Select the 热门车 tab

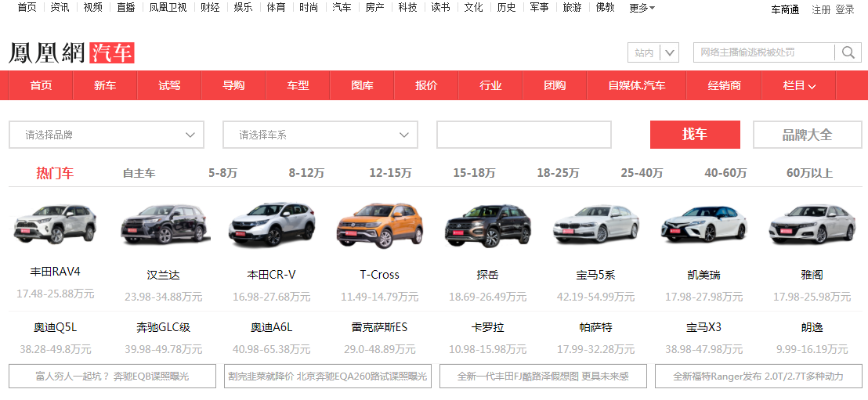pyautogui.click(x=55, y=173)
